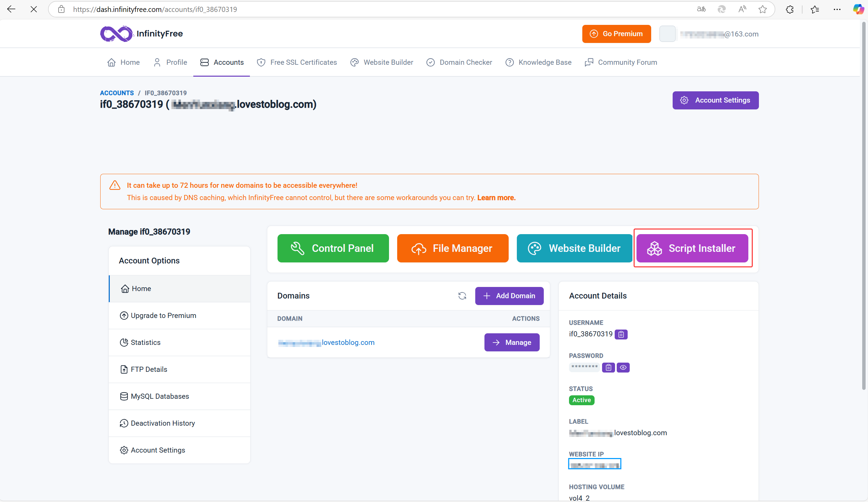The width and height of the screenshot is (868, 502).
Task: Click the InfinityFree logo
Action: (x=141, y=34)
